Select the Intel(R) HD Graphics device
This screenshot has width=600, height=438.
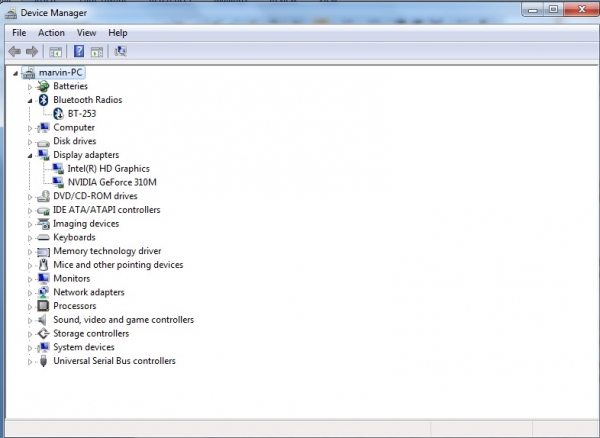click(x=109, y=169)
